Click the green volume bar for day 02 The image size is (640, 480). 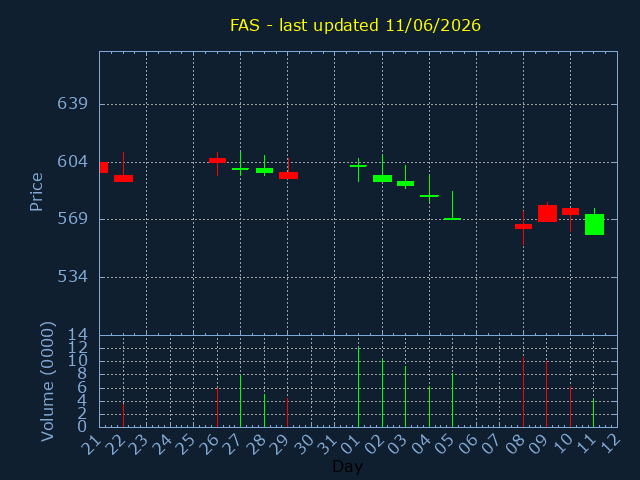382,393
